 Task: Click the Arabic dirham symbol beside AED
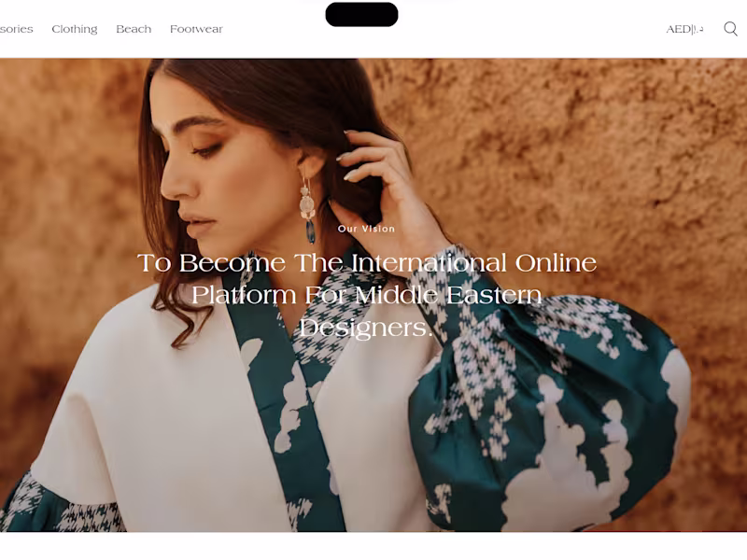[698, 30]
